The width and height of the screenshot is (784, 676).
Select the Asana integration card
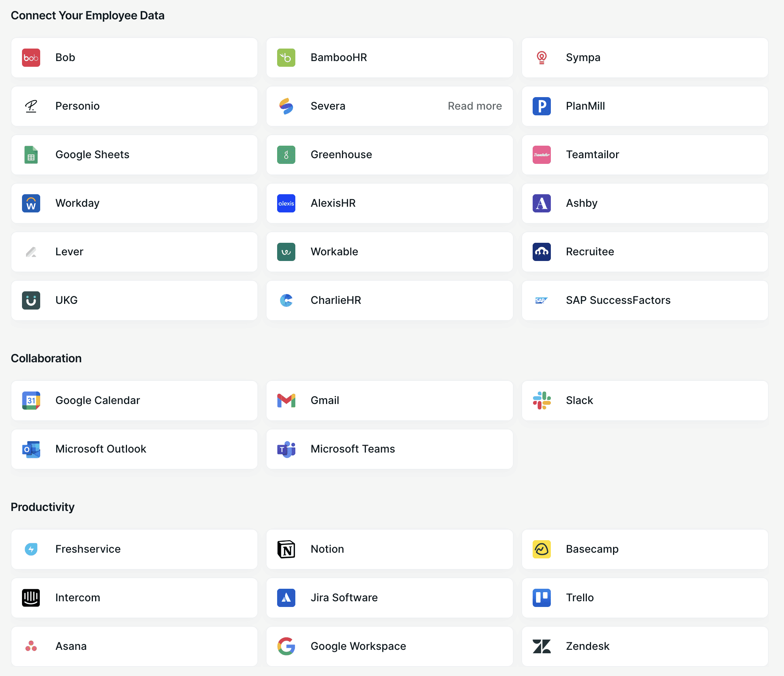tap(134, 646)
